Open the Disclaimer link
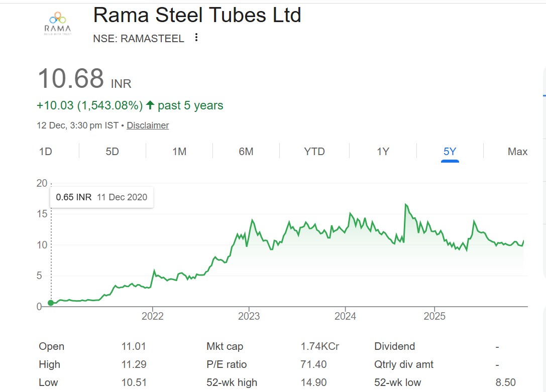Viewport: 546px width, 392px height. click(148, 125)
